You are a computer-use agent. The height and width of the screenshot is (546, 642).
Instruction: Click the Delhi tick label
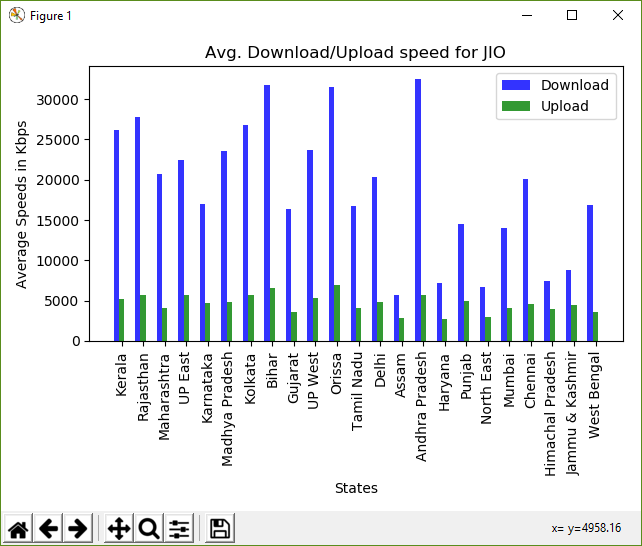[380, 370]
